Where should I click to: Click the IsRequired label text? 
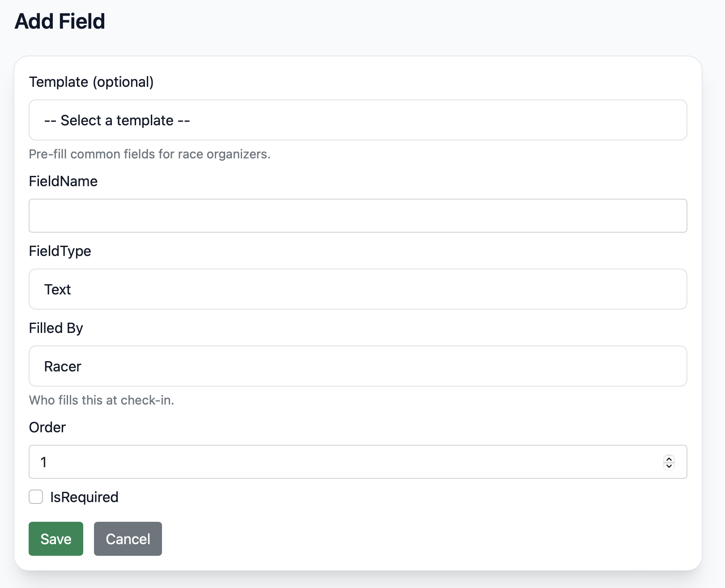click(84, 497)
